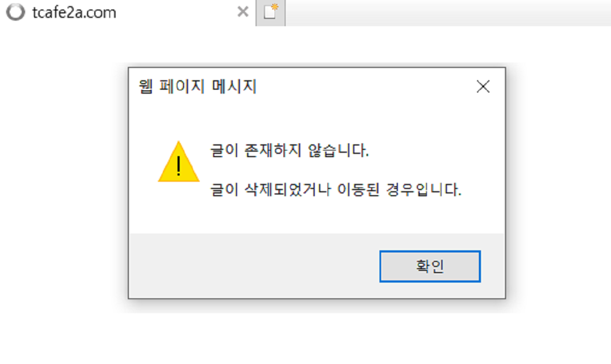611x364 pixels.
Task: Click the text 글이 삭제되었거나 이동된 경우입니다.
Action: [x=335, y=190]
